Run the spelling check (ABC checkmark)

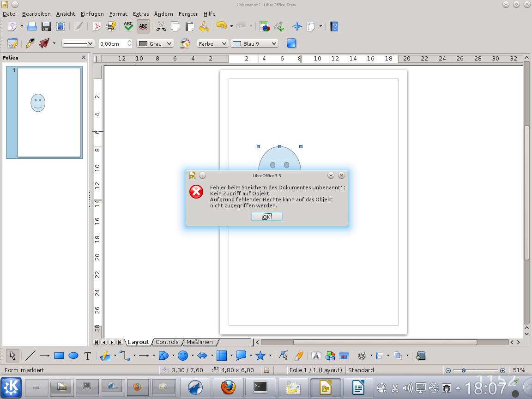tap(128, 26)
